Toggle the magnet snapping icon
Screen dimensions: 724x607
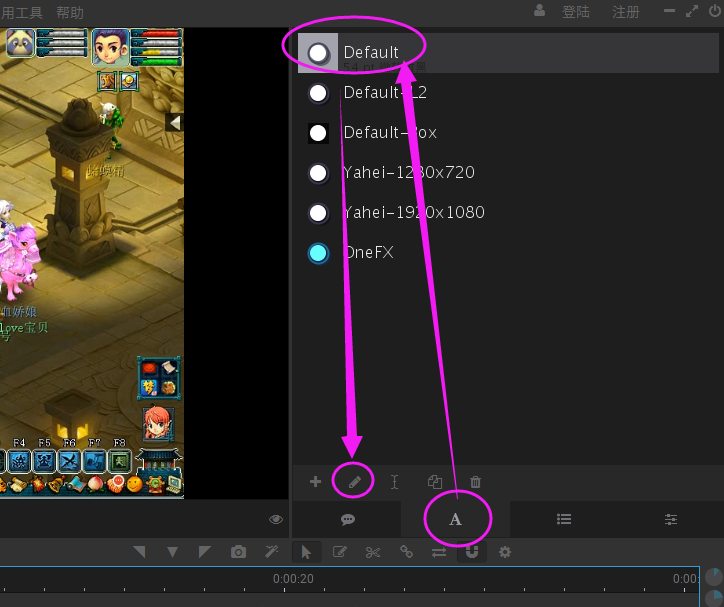[471, 552]
